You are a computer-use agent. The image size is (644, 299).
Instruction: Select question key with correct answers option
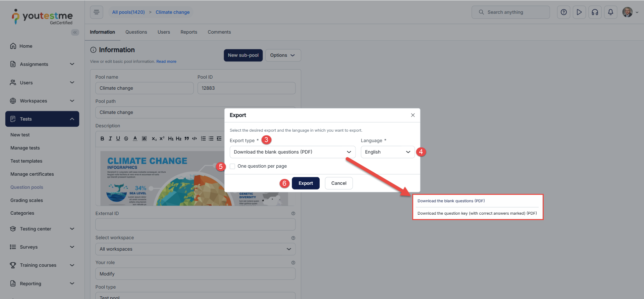(x=477, y=213)
